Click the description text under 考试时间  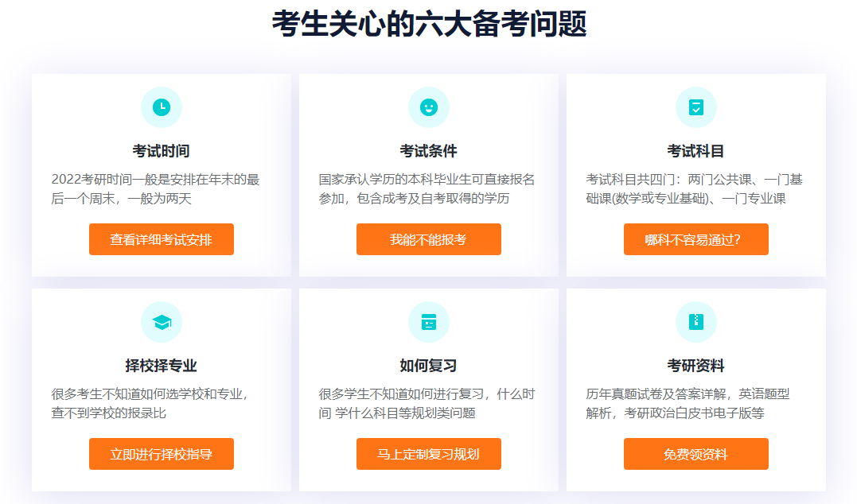coord(162,189)
